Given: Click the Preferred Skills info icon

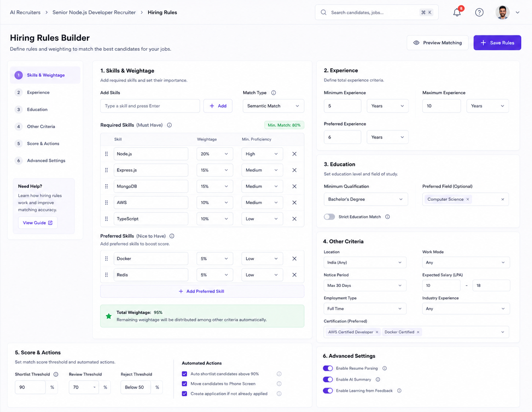Looking at the screenshot, I should (x=172, y=236).
